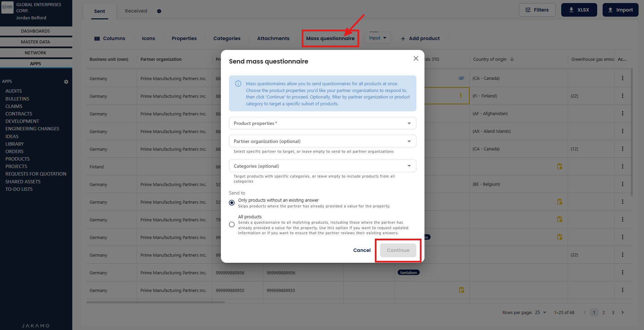Download table as XLSX
The height and width of the screenshot is (330, 644).
point(579,10)
